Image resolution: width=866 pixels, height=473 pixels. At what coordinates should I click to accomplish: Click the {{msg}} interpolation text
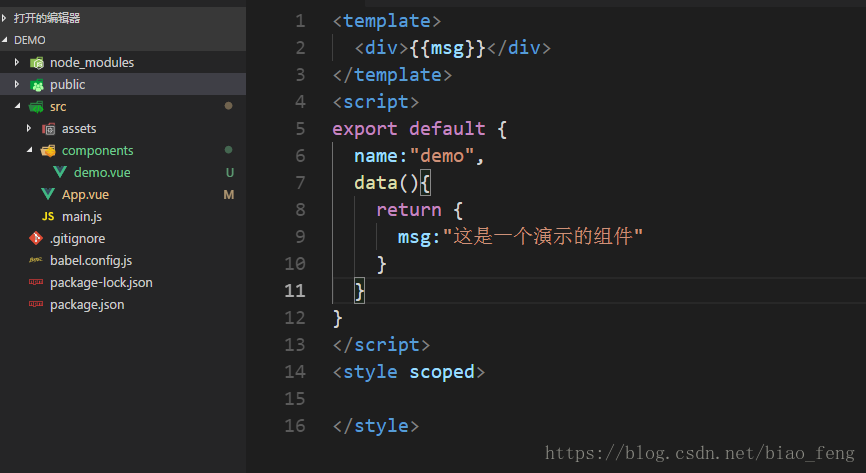coord(447,48)
